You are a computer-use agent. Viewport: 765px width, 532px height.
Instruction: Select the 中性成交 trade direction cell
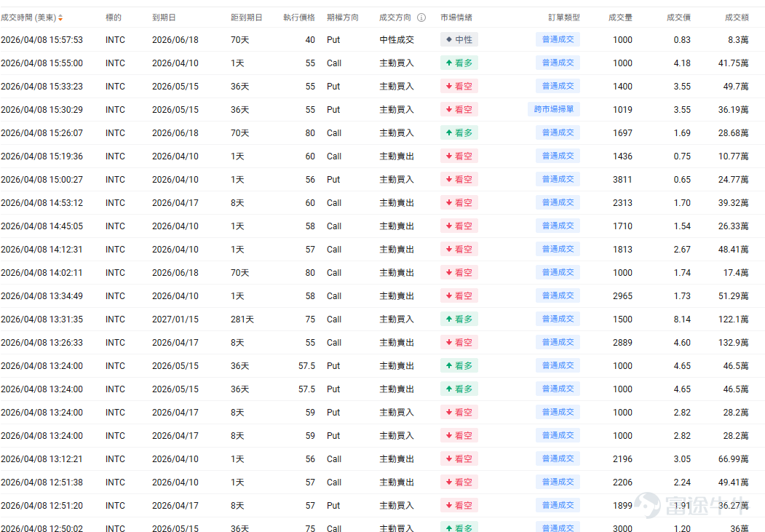(x=397, y=40)
